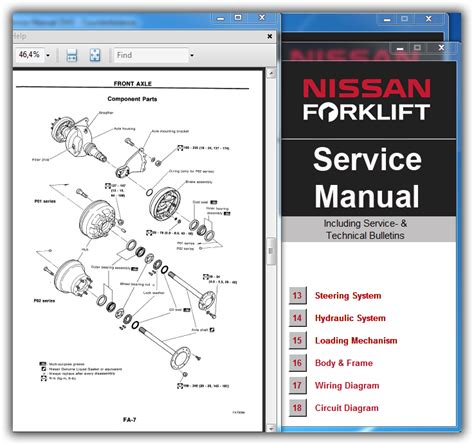Open the Circuit Diagram chapter
The width and height of the screenshot is (474, 445).
347,408
